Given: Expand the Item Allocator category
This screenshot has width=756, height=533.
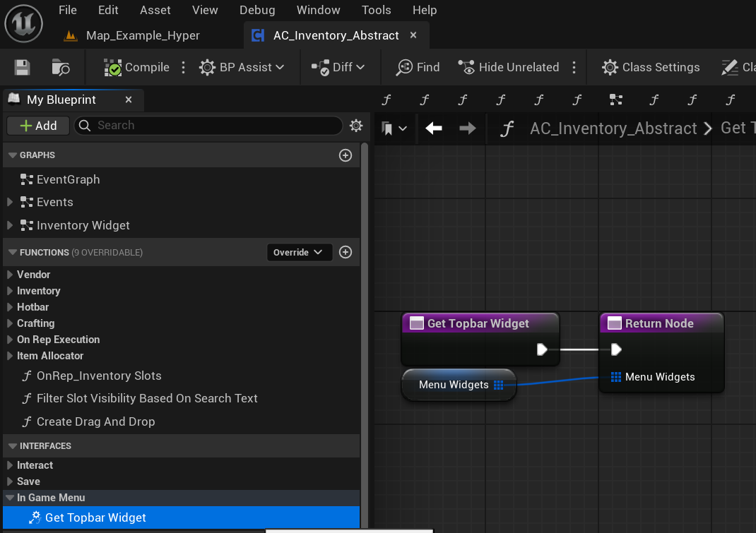Looking at the screenshot, I should pos(10,356).
